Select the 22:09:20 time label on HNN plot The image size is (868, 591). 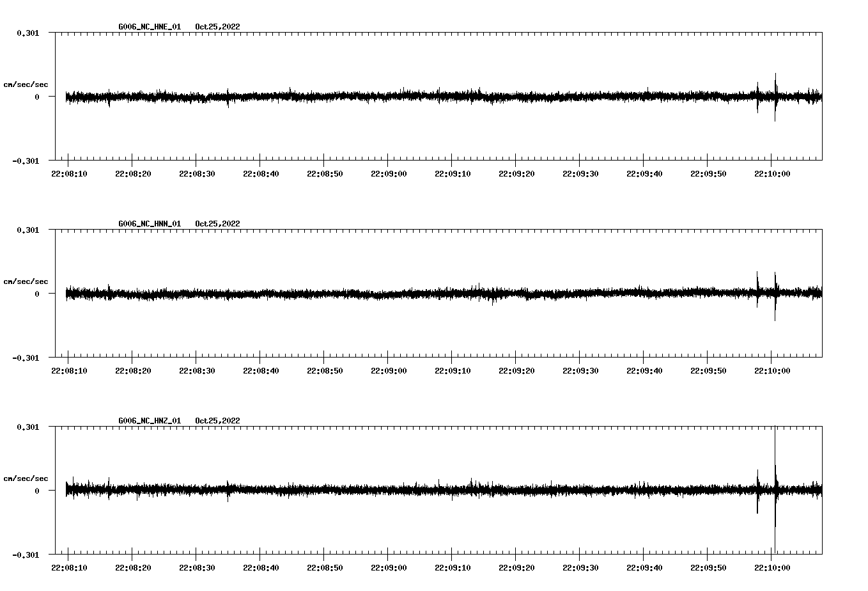516,371
